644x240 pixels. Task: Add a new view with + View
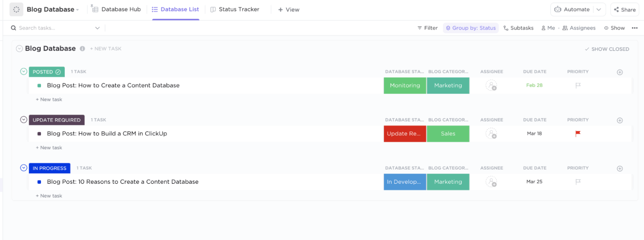click(x=289, y=10)
